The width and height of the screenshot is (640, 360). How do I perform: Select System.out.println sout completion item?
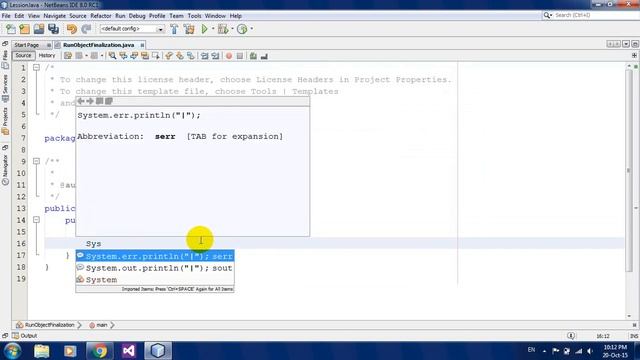(155, 268)
